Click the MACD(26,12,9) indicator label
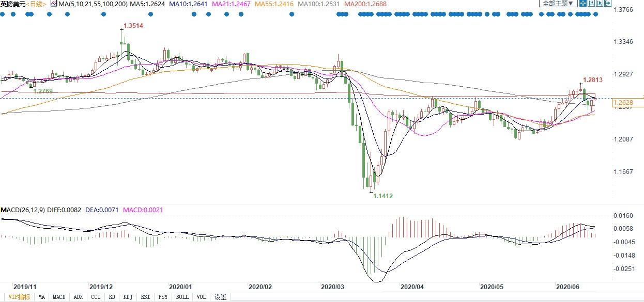This screenshot has height=302, width=644. click(22, 211)
